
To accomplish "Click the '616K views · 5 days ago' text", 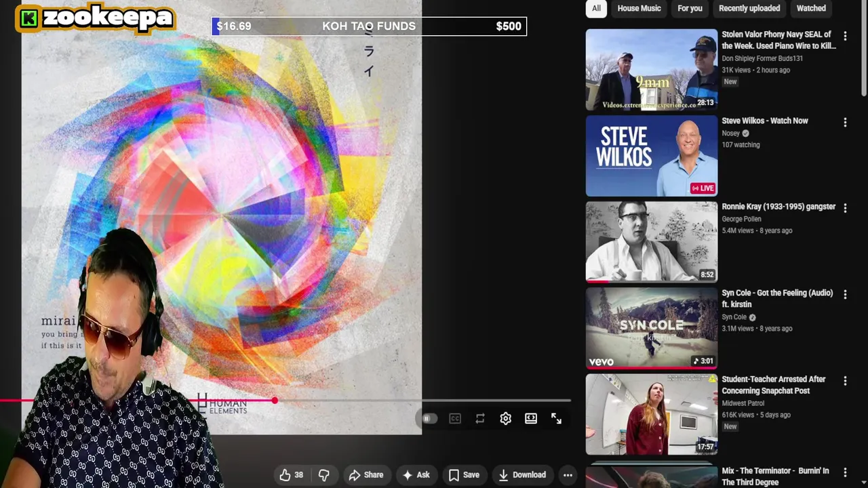I will pyautogui.click(x=756, y=415).
